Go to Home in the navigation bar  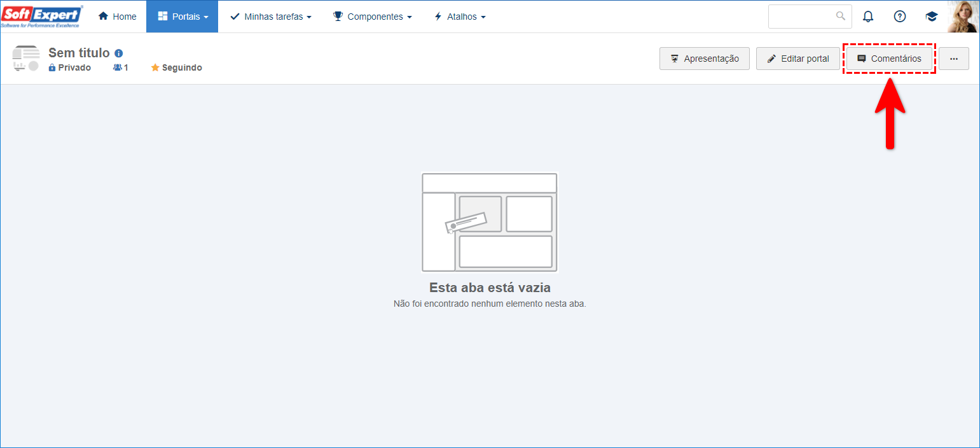[118, 17]
